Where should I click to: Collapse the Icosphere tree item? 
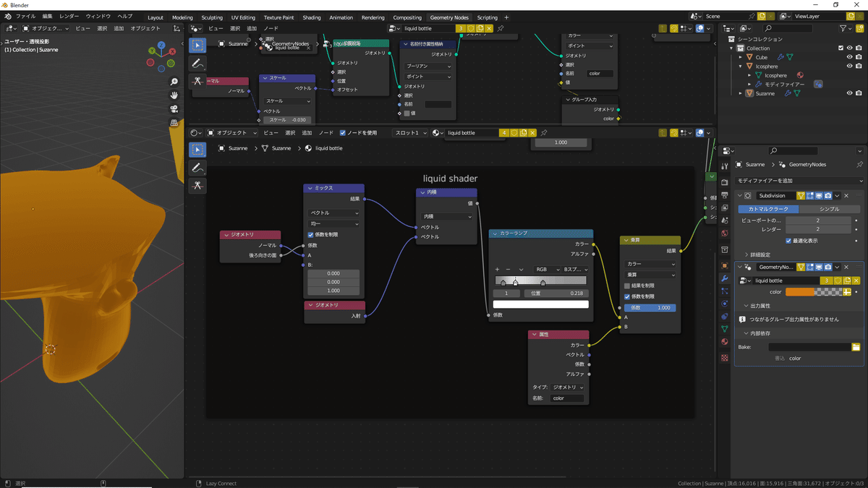pos(741,67)
